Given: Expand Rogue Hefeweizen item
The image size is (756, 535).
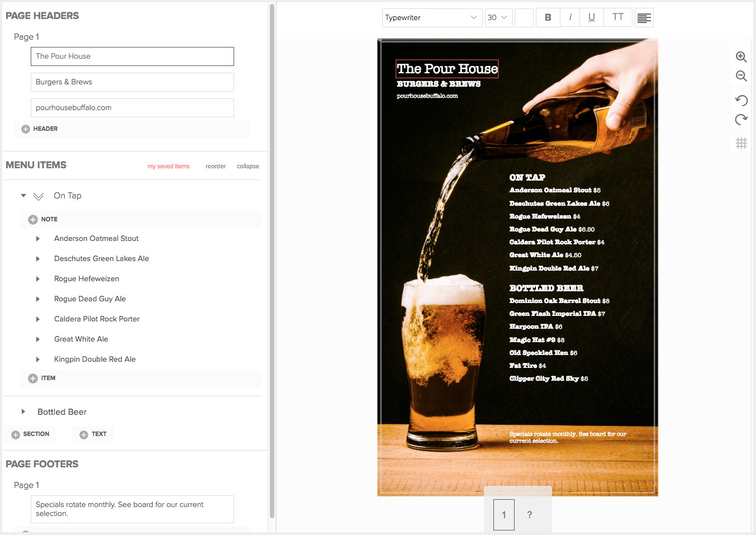Looking at the screenshot, I should pos(38,279).
